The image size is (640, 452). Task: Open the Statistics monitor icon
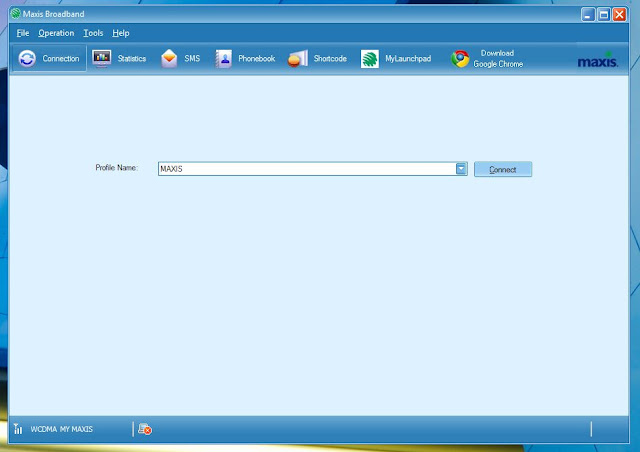point(102,58)
